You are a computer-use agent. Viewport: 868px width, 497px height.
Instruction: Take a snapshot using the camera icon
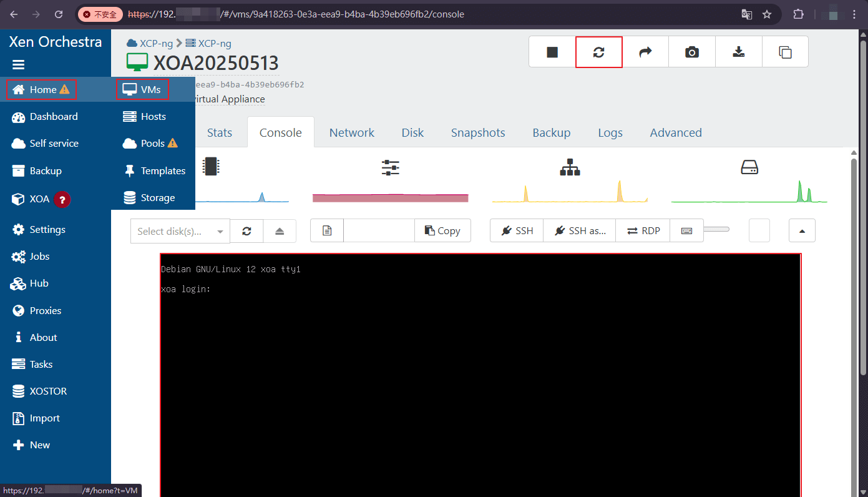(692, 52)
